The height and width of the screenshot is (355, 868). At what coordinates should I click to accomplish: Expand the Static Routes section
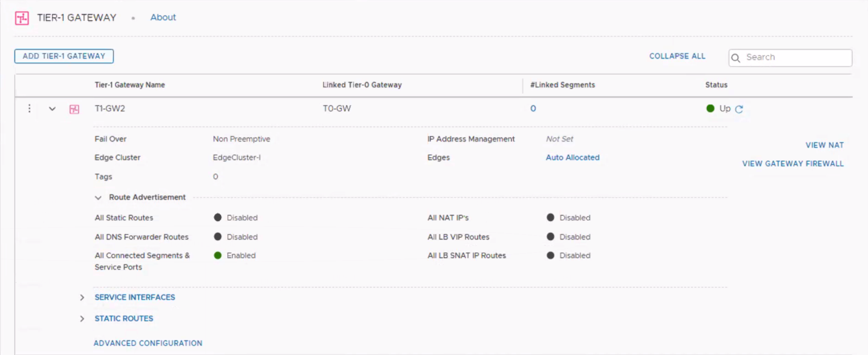[82, 318]
